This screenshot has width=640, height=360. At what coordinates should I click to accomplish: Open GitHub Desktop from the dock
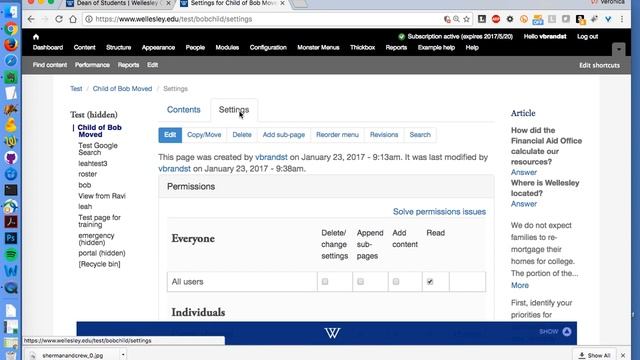(11, 158)
